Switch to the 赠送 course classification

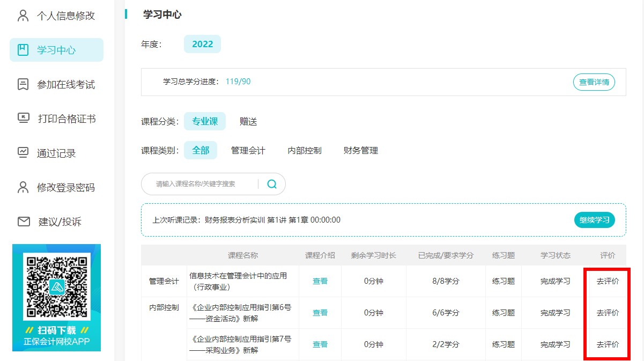[248, 122]
